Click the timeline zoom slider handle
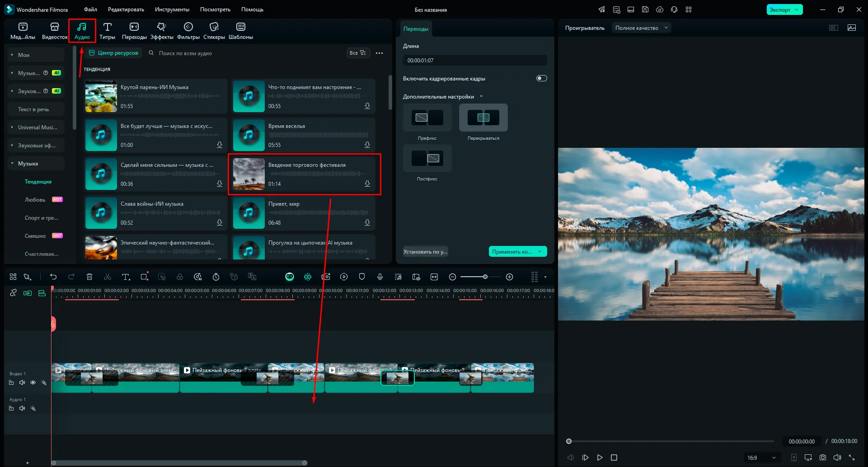The width and height of the screenshot is (868, 467). [x=485, y=277]
